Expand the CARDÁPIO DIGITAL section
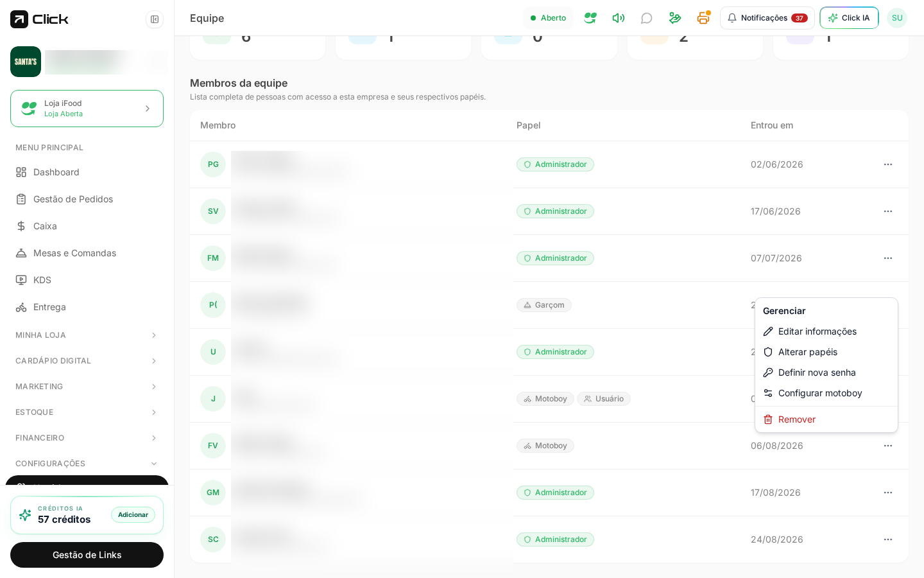Screen dimensions: 924x578 coord(87,361)
